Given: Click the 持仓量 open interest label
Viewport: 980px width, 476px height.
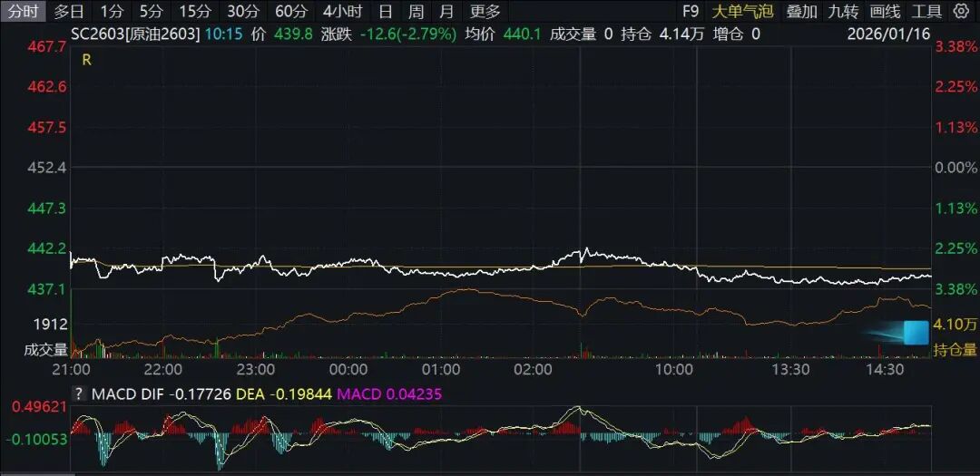Looking at the screenshot, I should [x=955, y=349].
